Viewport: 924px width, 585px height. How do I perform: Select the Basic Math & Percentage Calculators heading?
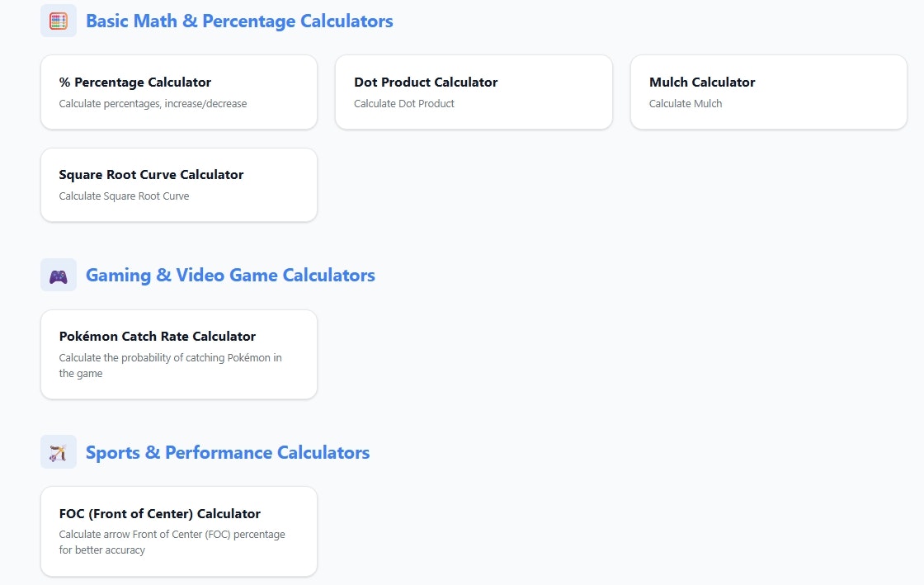(x=239, y=21)
